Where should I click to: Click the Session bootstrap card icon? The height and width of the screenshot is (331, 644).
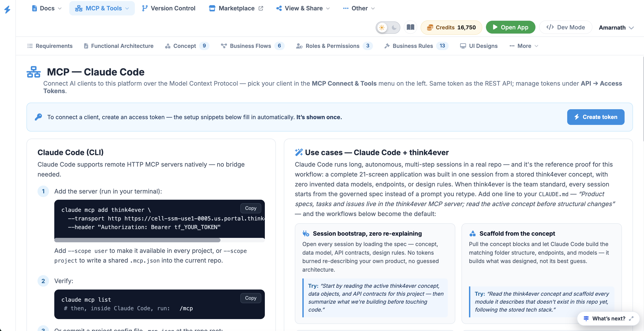click(x=306, y=233)
